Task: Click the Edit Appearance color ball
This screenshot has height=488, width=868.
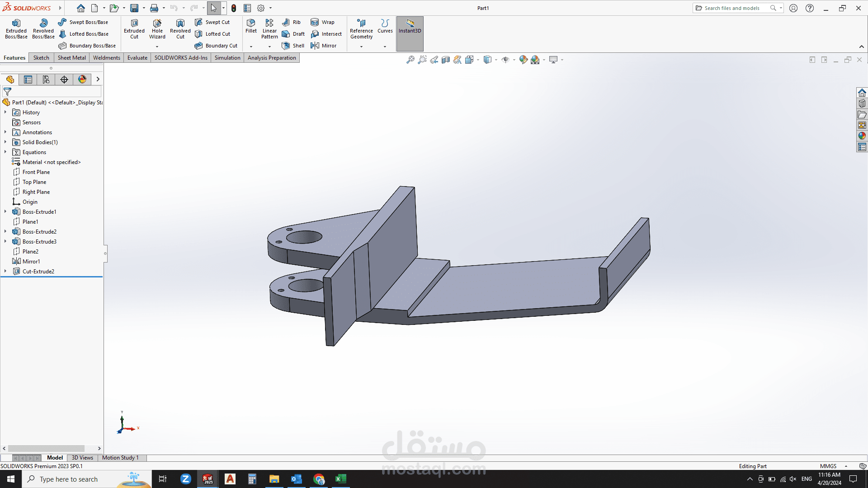Action: [x=524, y=60]
